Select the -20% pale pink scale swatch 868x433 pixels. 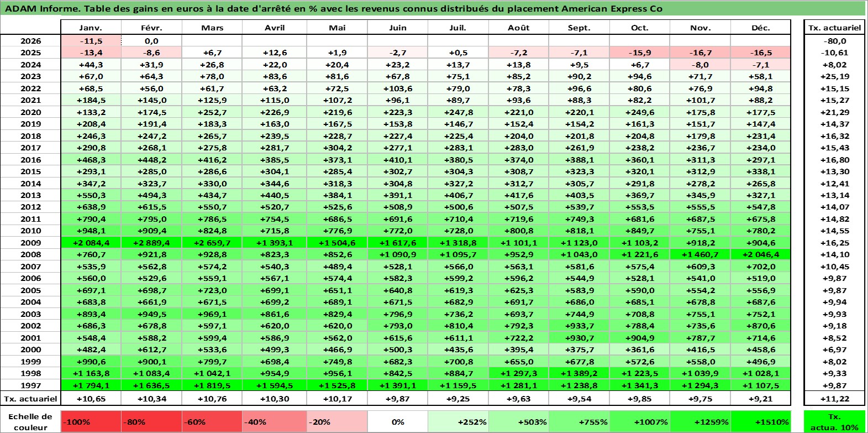337,421
